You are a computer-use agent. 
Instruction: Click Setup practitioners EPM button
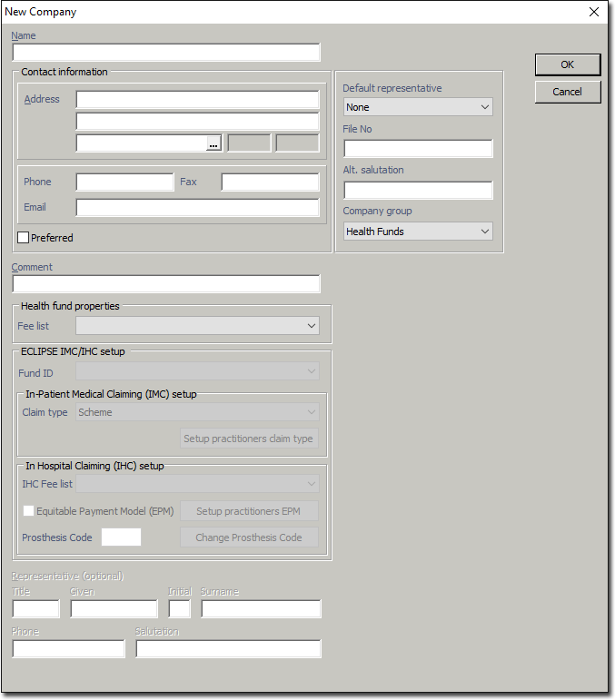[249, 511]
